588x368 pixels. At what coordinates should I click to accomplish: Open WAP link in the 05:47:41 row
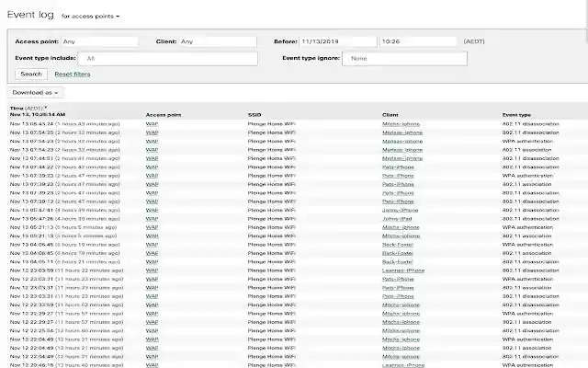(x=152, y=211)
